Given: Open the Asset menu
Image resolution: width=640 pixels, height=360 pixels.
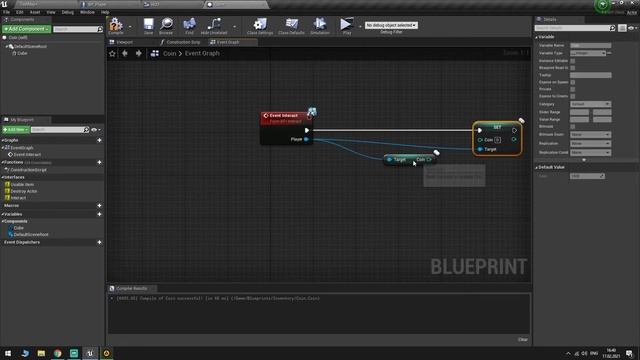Looking at the screenshot, I should (35, 12).
